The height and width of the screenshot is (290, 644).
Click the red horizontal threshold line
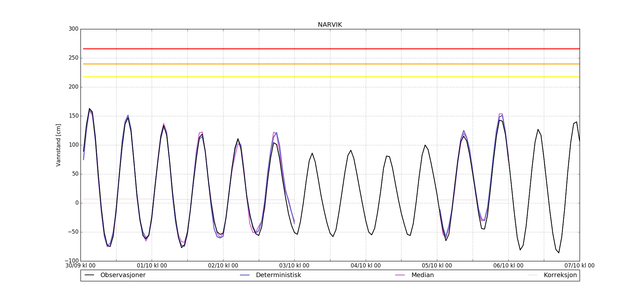330,49
